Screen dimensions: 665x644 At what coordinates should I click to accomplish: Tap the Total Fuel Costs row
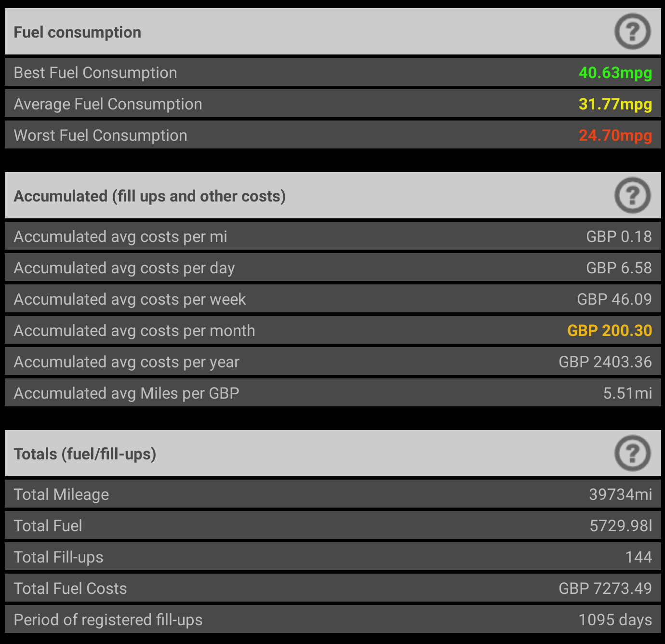pyautogui.click(x=332, y=589)
